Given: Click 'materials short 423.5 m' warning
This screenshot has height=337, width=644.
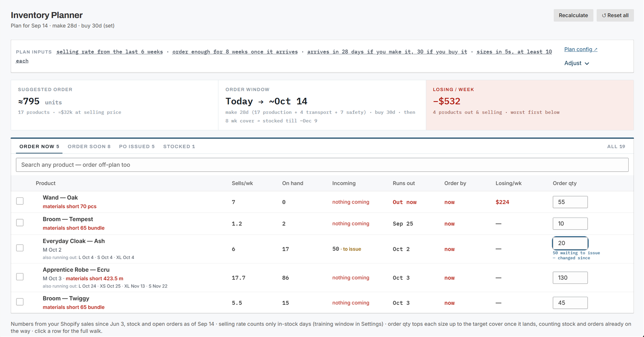Looking at the screenshot, I should click(x=95, y=278).
